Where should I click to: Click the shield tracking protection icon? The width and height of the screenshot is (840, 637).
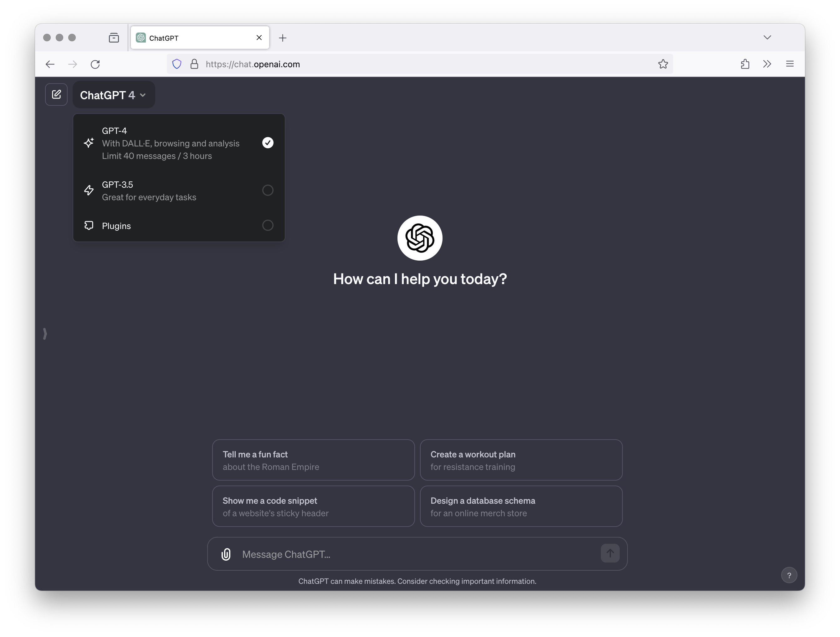177,64
